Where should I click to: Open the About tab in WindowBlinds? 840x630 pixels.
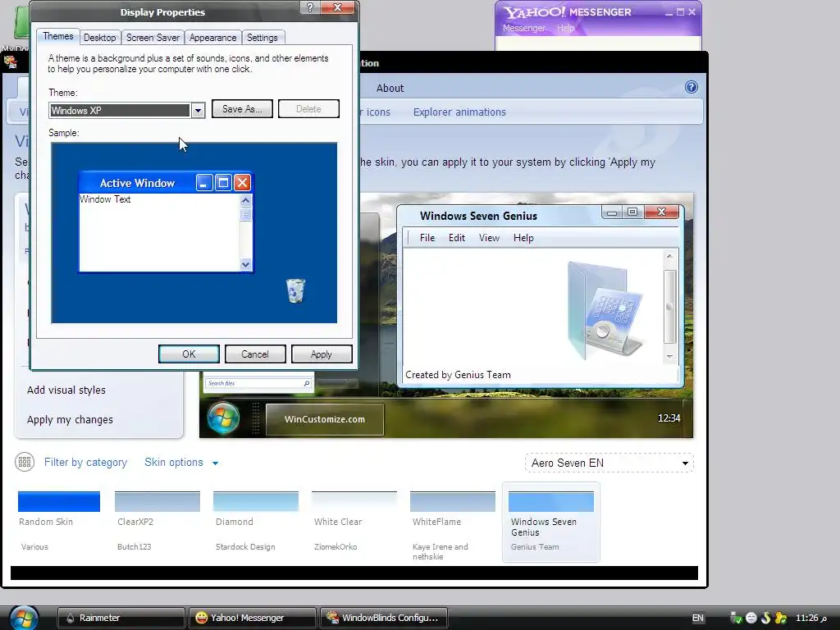tap(390, 88)
